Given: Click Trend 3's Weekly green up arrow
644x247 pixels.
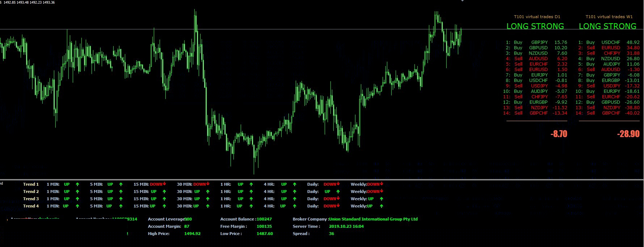Looking at the screenshot, I should (382, 199).
